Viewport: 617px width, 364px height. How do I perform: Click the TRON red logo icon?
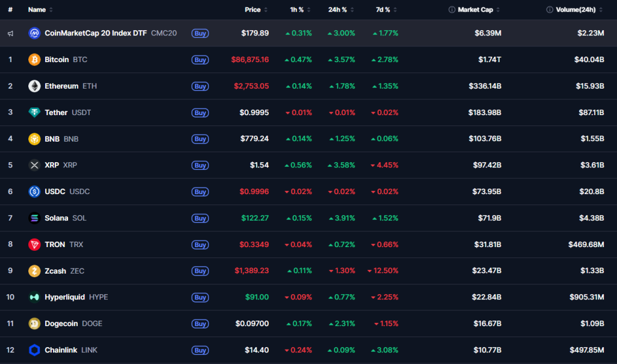[34, 244]
